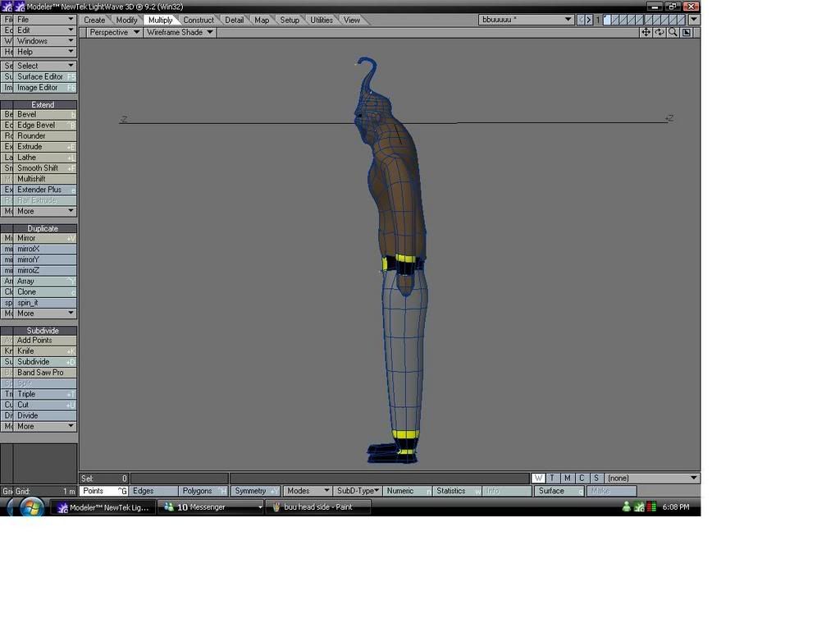
Task: Switch to Polygons selection mode
Action: pos(203,491)
